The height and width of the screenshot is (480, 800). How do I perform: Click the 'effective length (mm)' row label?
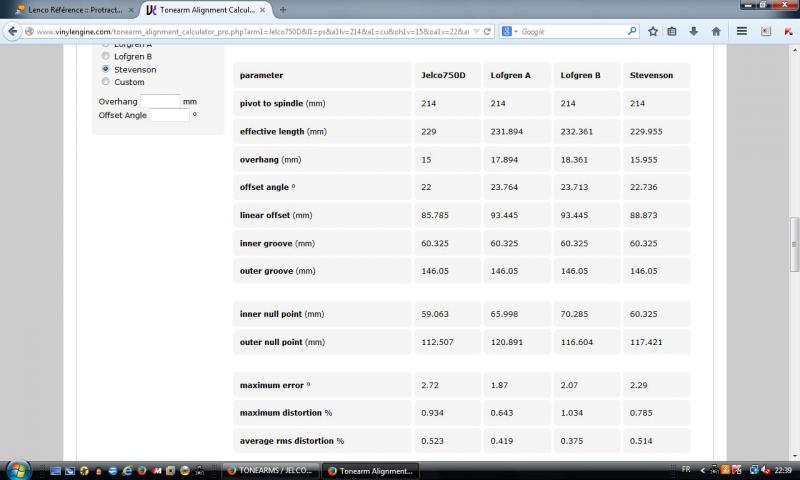pyautogui.click(x=283, y=132)
